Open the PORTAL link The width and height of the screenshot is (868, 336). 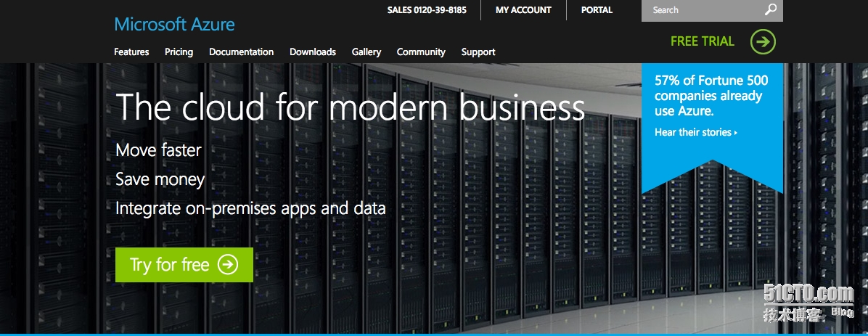click(x=597, y=10)
